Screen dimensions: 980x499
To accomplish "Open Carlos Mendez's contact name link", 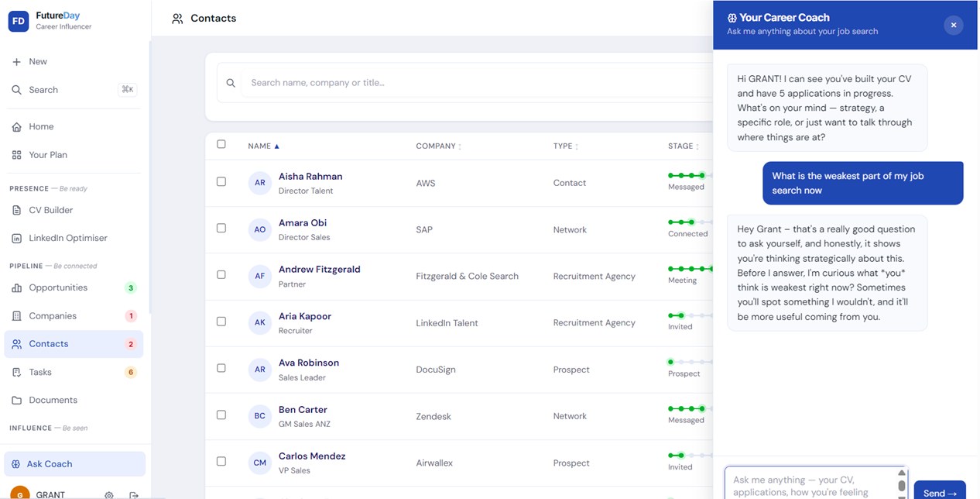I will (x=312, y=456).
